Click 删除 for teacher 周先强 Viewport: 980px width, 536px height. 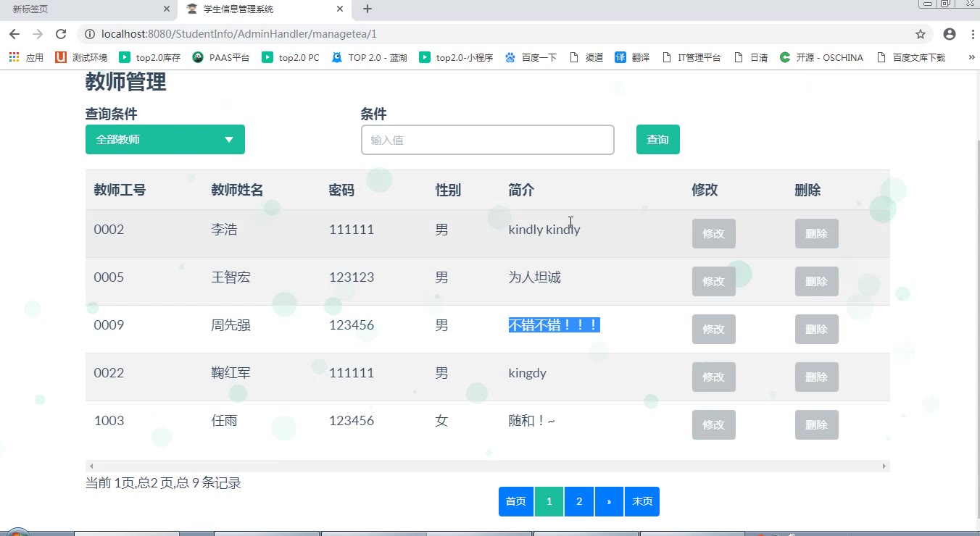[x=816, y=329]
